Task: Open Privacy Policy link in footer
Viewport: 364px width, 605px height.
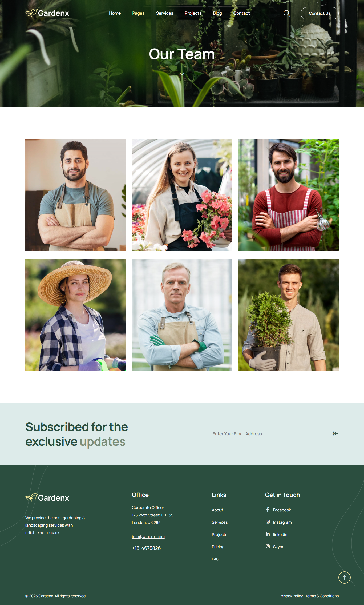Action: click(291, 596)
